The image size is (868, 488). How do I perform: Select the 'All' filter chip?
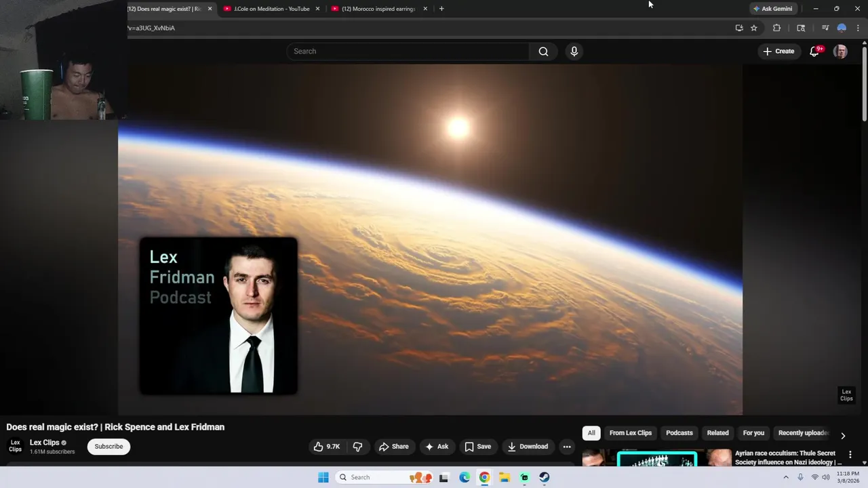(x=591, y=433)
